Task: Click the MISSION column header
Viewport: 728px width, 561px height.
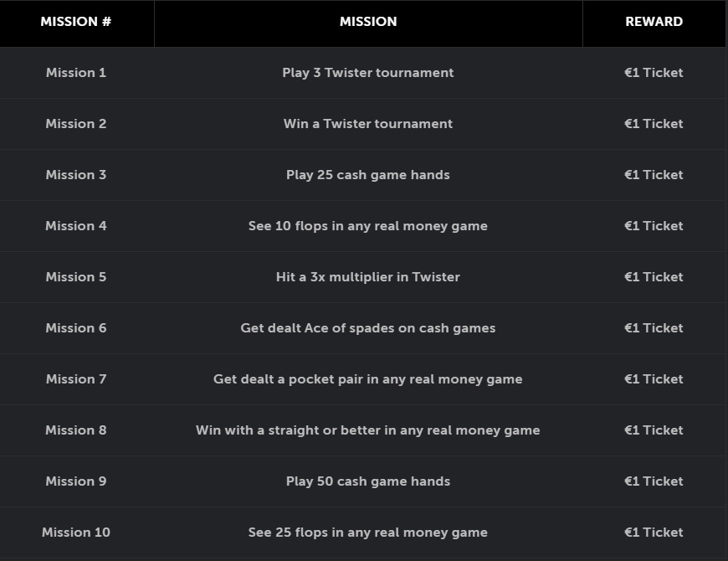Action: pos(368,22)
